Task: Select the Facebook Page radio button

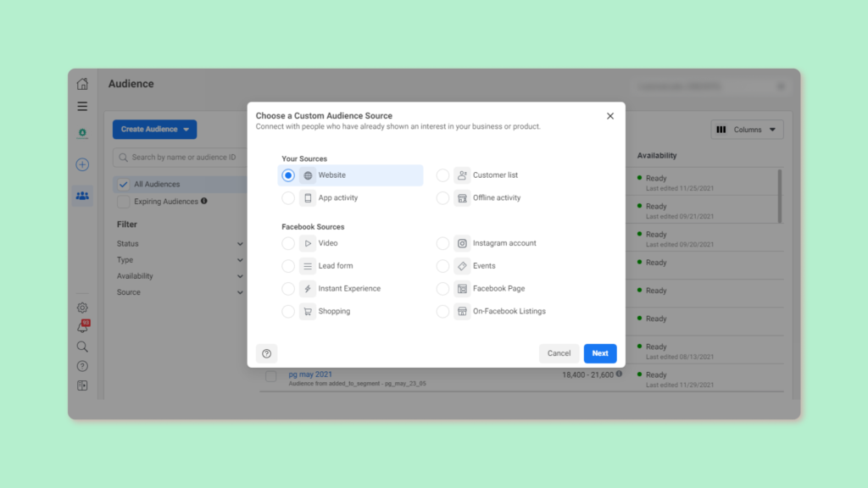Action: coord(442,289)
